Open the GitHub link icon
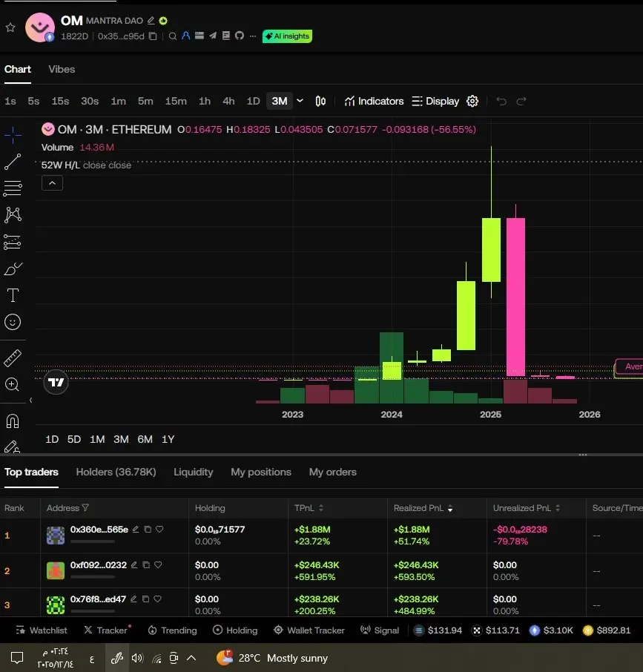Screen dimensions: 643x672 [240, 36]
